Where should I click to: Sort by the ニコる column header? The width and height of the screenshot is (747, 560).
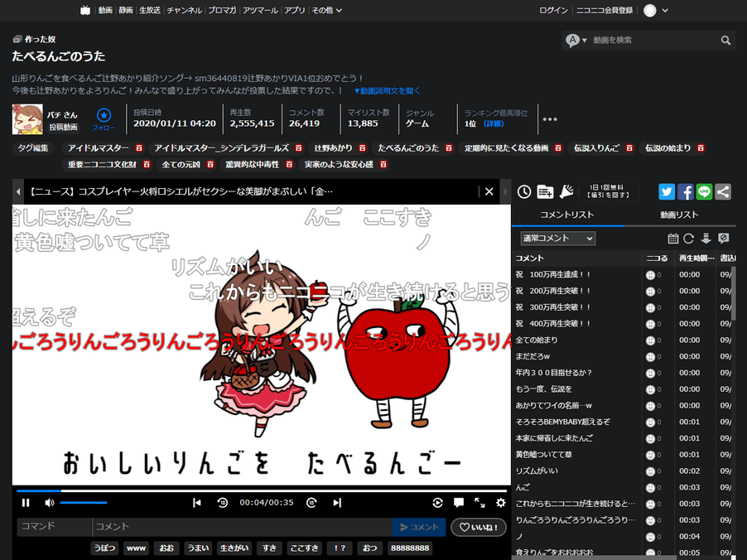(657, 258)
